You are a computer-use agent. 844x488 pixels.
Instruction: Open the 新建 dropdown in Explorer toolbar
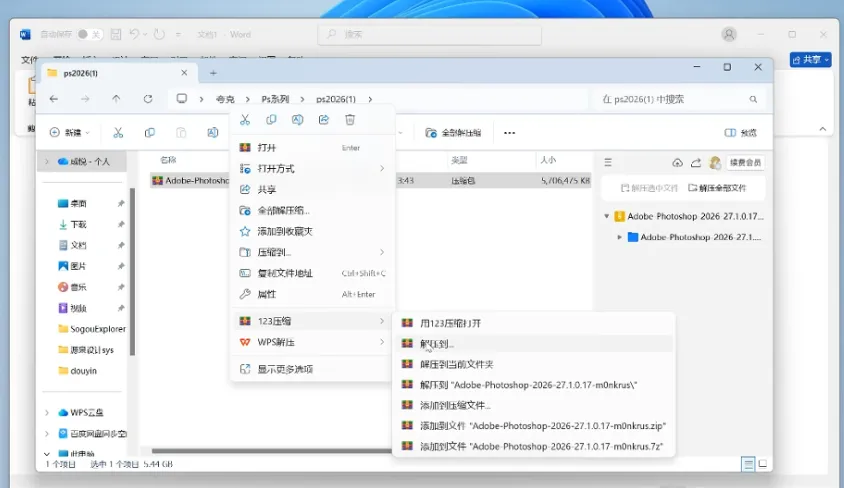tap(70, 132)
